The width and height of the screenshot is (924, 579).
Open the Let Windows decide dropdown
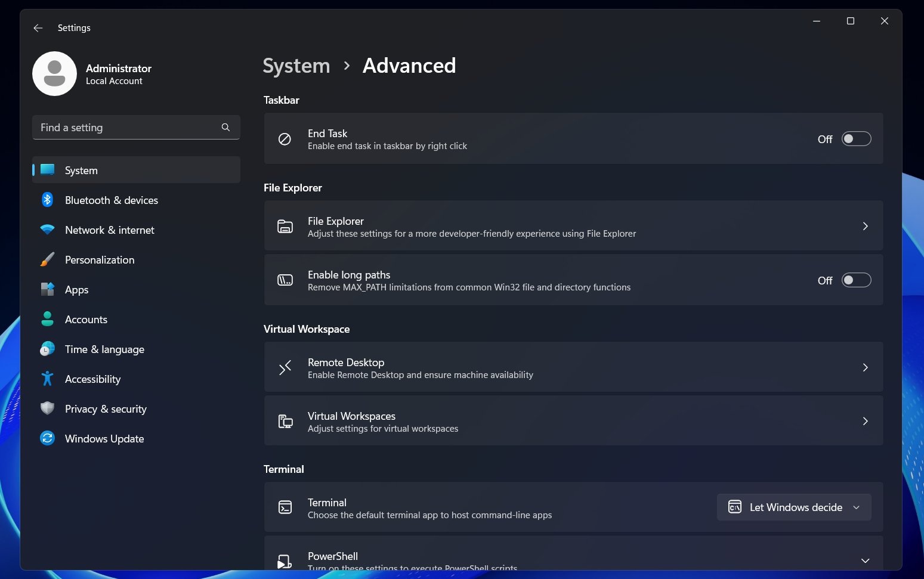tap(793, 507)
